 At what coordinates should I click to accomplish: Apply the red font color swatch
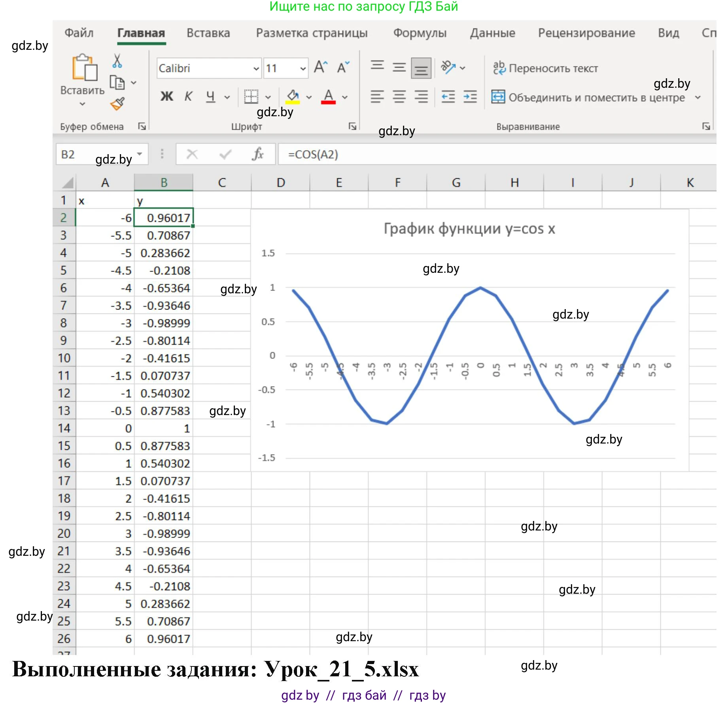(x=328, y=97)
